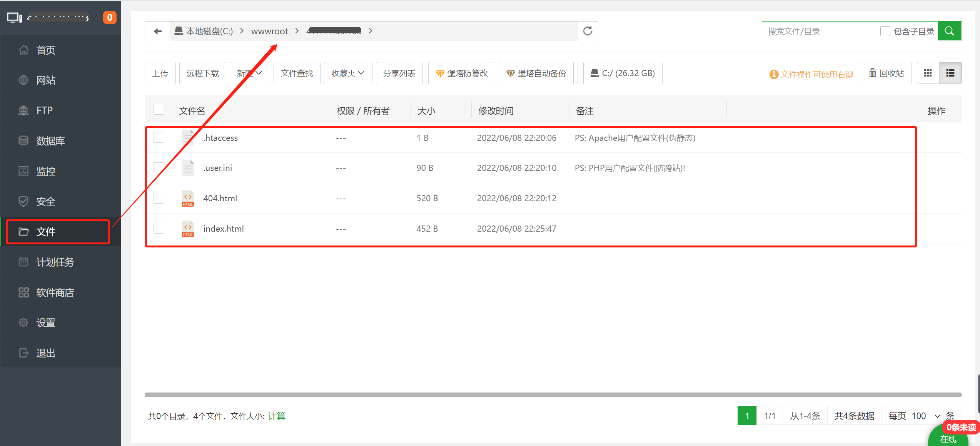Click the 文件查找 file search button
Screen dimensions: 980x446
click(297, 73)
